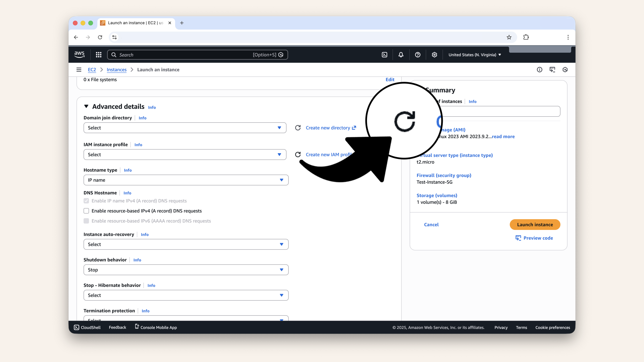Image resolution: width=644 pixels, height=362 pixels.
Task: Refresh the IAM instance profile list
Action: (298, 155)
